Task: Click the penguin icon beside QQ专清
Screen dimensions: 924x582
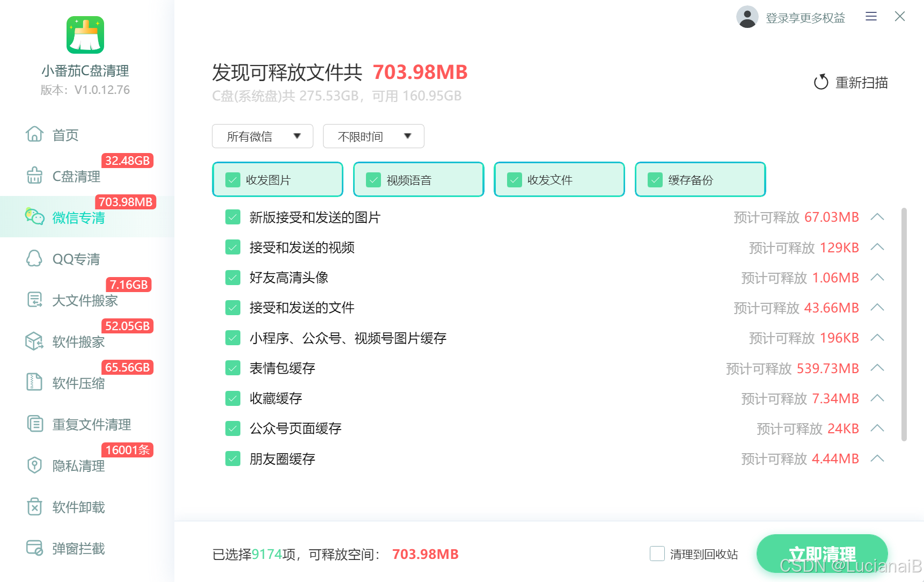Action: pyautogui.click(x=34, y=258)
